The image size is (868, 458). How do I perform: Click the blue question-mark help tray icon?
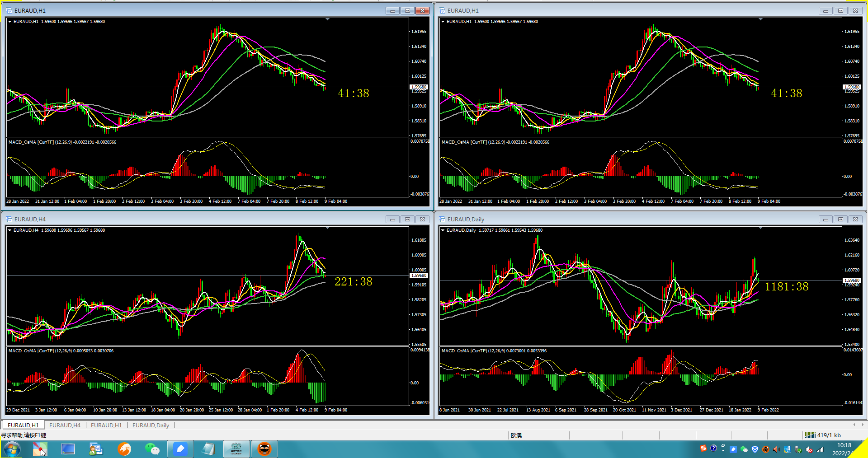713,449
